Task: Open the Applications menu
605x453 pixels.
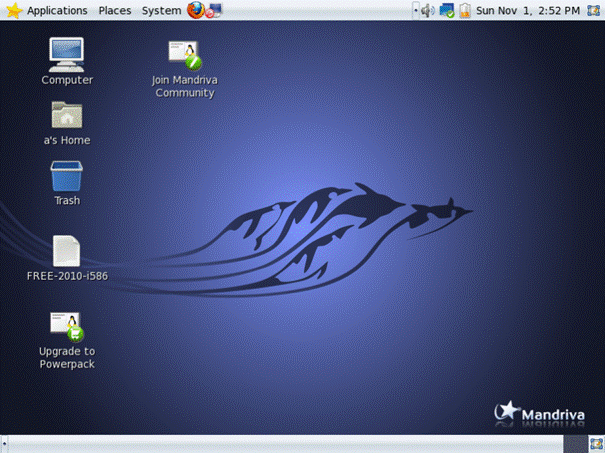Action: click(57, 10)
